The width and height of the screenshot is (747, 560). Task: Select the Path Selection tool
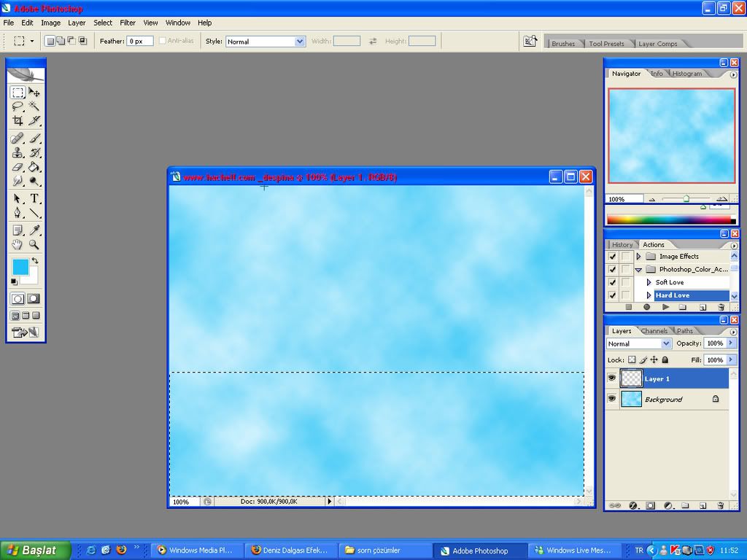[x=18, y=198]
